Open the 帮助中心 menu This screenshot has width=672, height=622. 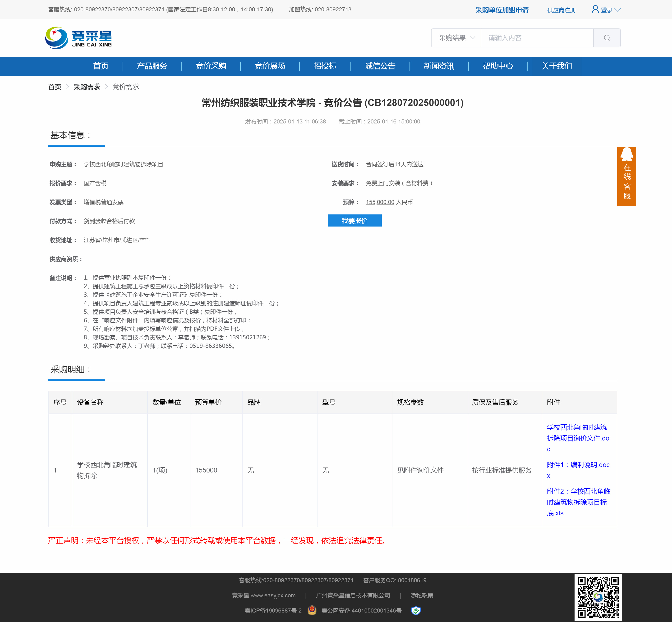click(497, 66)
